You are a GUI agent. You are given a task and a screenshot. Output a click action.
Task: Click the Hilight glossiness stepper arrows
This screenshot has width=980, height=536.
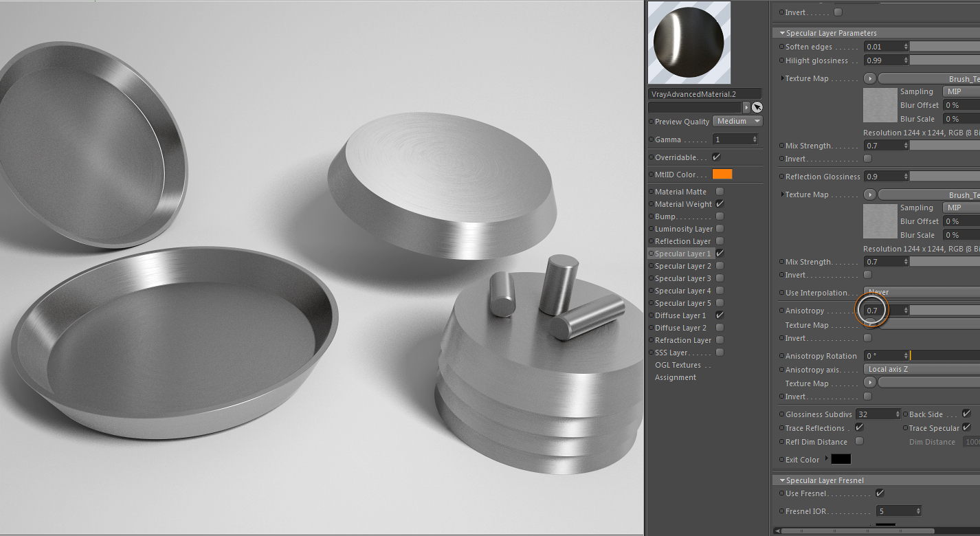(x=906, y=60)
